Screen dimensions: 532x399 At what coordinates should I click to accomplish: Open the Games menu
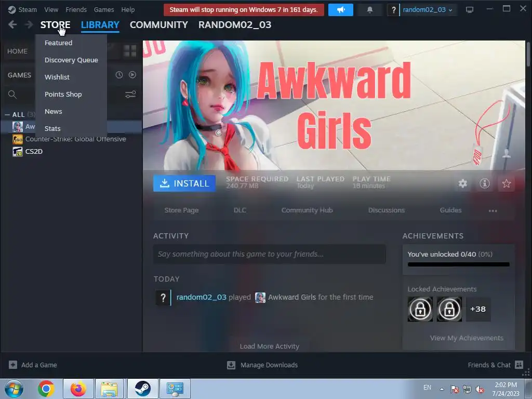(x=104, y=9)
